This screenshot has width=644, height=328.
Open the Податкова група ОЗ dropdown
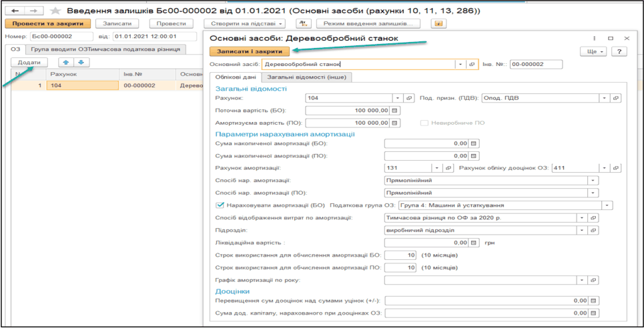(607, 205)
